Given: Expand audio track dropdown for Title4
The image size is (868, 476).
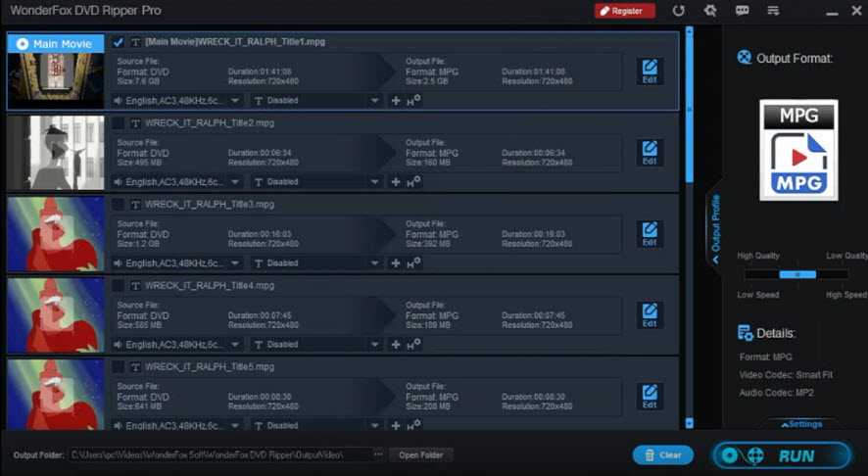Looking at the screenshot, I should pyautogui.click(x=235, y=345).
